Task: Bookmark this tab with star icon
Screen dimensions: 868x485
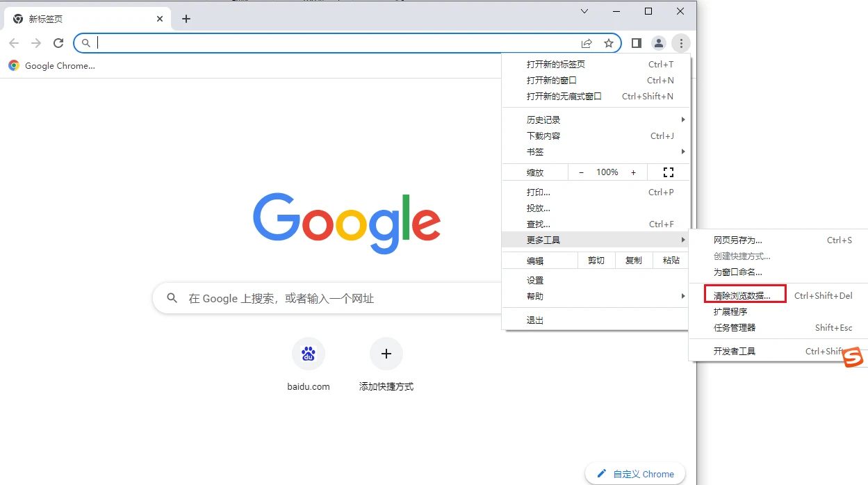Action: tap(609, 43)
